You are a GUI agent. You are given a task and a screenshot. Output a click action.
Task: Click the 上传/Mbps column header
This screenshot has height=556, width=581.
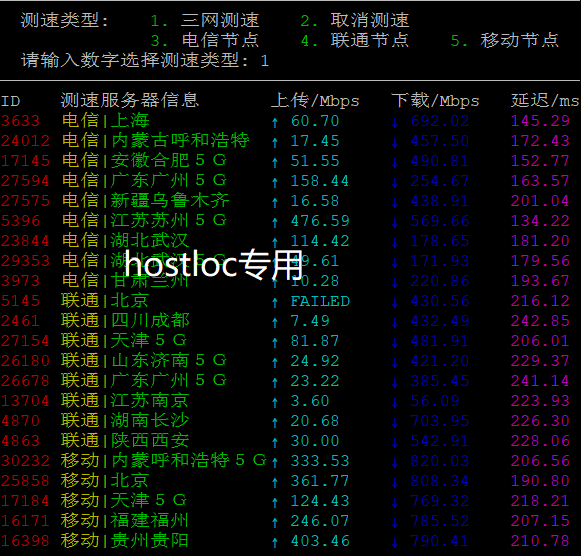[315, 100]
